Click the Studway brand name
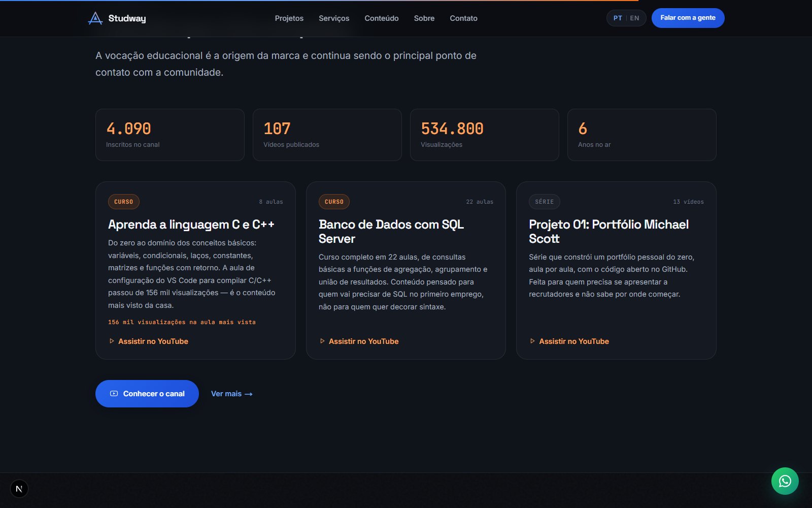The height and width of the screenshot is (508, 812). (x=127, y=18)
